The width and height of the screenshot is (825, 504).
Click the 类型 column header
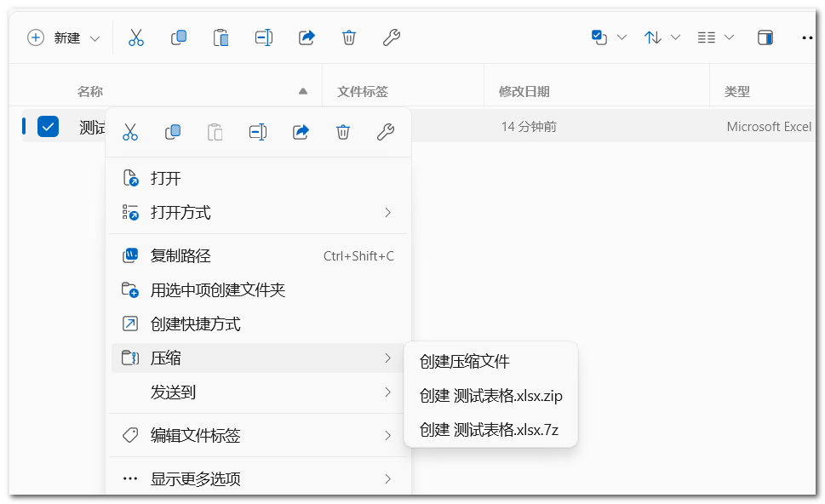click(736, 91)
